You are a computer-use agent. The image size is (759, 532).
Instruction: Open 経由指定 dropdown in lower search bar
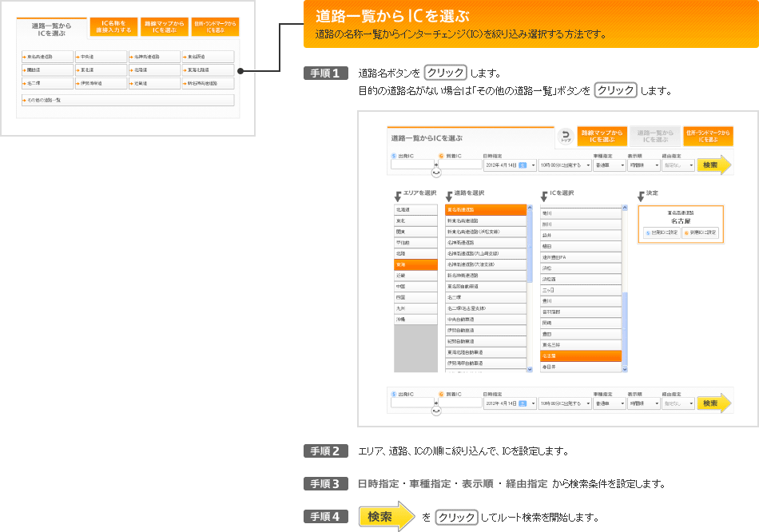coord(678,403)
